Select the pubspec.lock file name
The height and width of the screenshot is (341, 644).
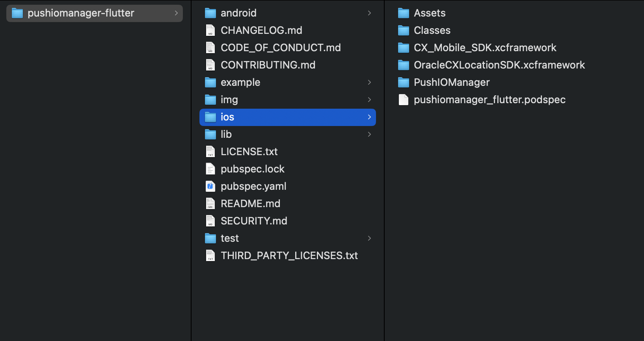tap(253, 169)
